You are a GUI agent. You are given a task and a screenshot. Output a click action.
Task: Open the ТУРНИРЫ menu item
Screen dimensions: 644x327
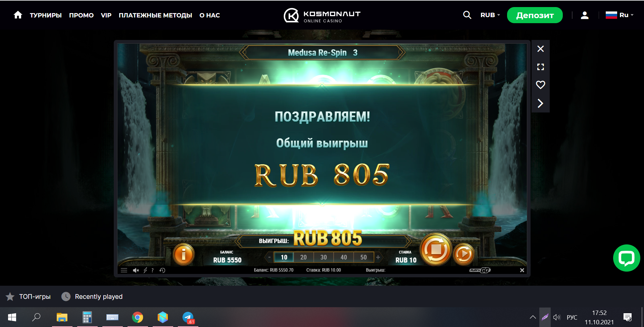click(x=46, y=15)
